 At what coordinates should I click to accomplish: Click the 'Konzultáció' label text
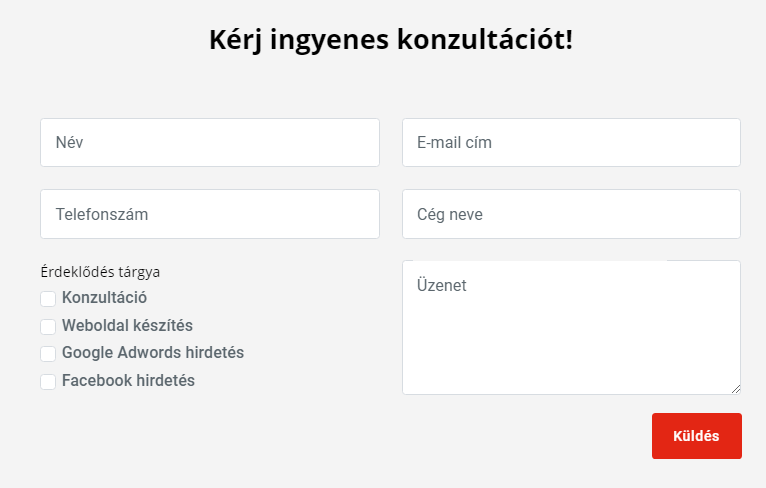[104, 298]
